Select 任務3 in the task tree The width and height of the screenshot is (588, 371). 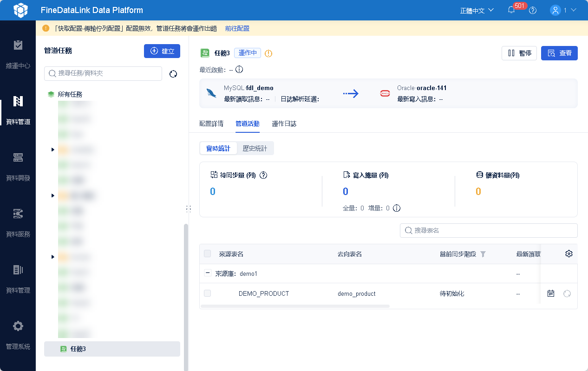tap(112, 349)
